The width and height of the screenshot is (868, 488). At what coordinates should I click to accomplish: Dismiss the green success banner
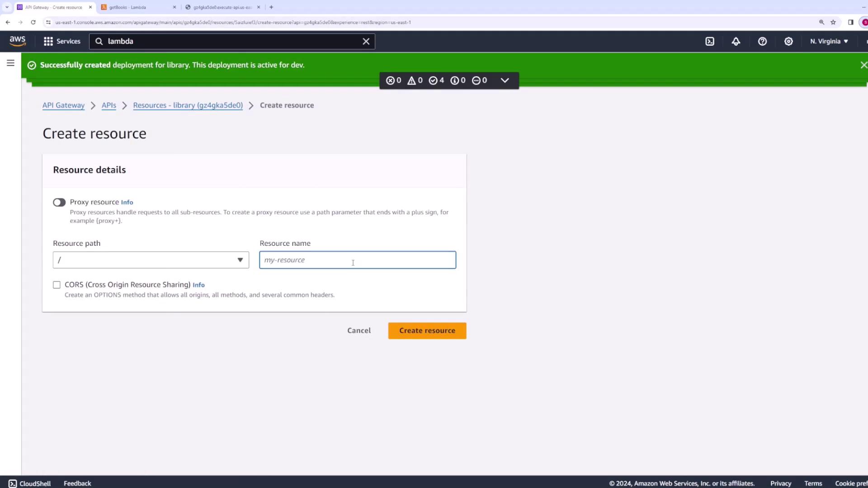tap(863, 65)
